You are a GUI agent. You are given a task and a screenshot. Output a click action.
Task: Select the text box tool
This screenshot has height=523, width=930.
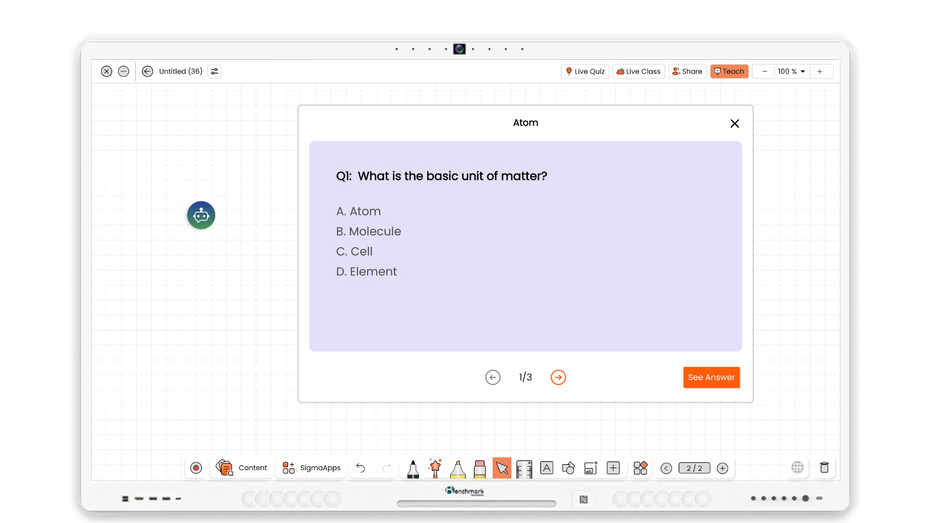[546, 468]
